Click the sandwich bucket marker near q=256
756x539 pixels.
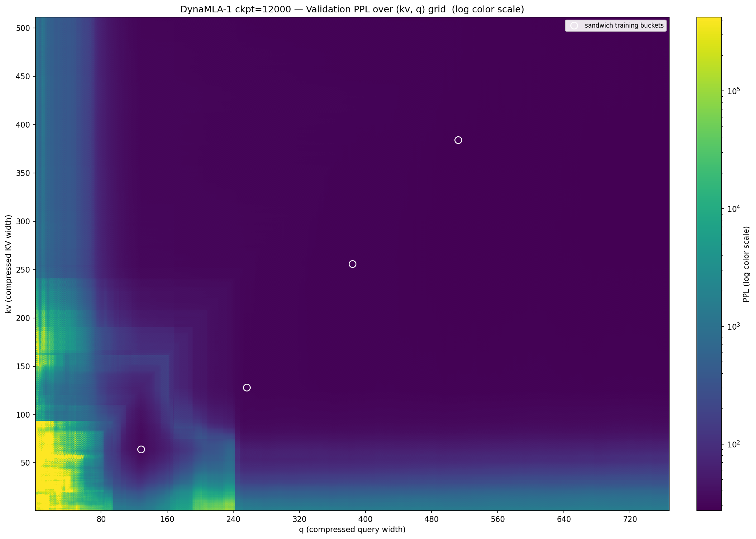[247, 388]
